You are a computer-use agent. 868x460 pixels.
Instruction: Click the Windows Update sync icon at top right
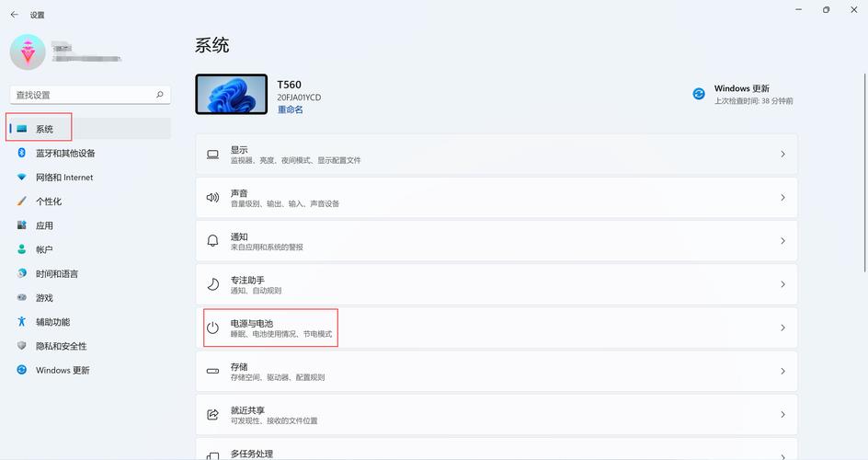(699, 94)
